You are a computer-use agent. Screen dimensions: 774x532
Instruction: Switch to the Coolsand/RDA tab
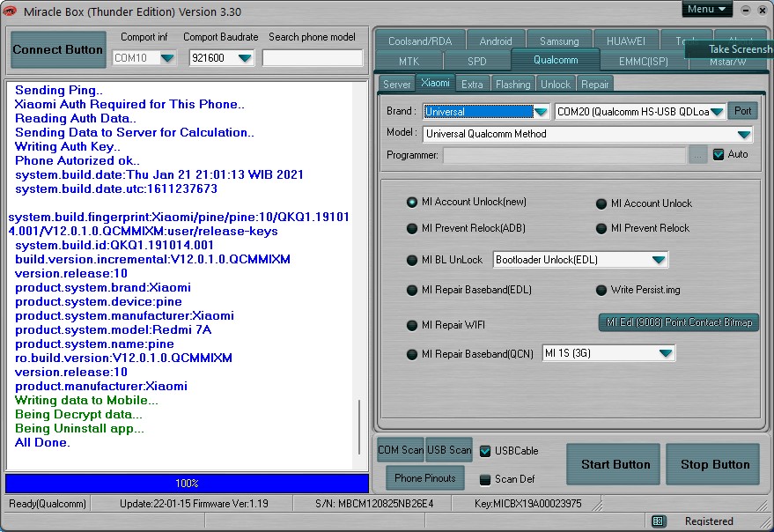pos(420,41)
